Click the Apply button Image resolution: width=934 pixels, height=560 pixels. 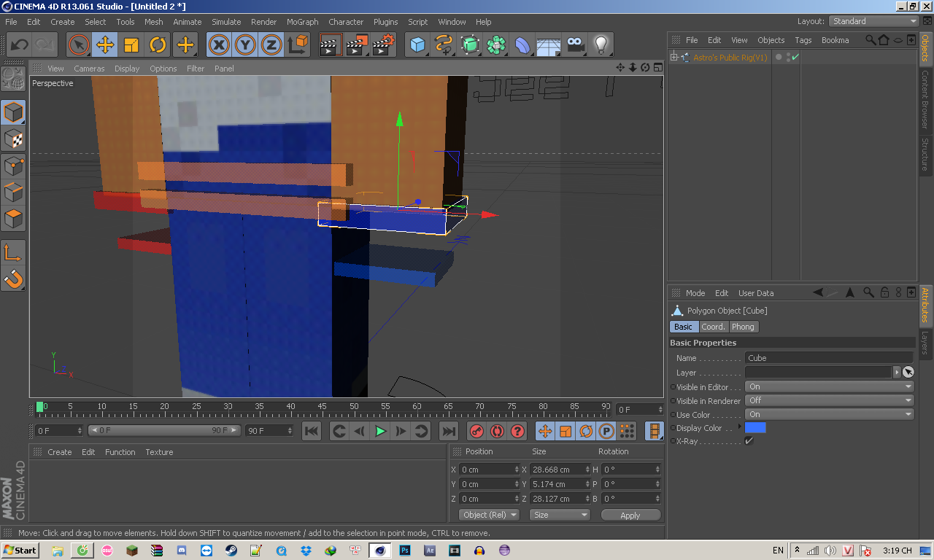tap(630, 515)
